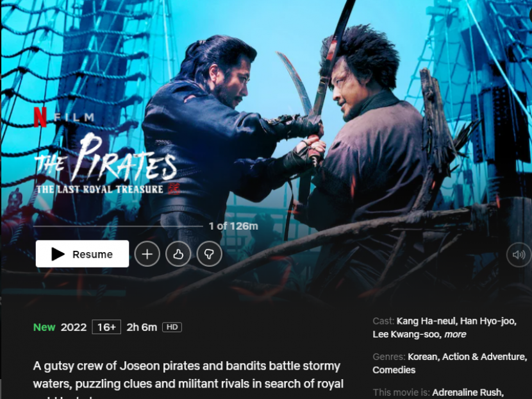Add title to My List plus icon
532x399 pixels.
(147, 253)
